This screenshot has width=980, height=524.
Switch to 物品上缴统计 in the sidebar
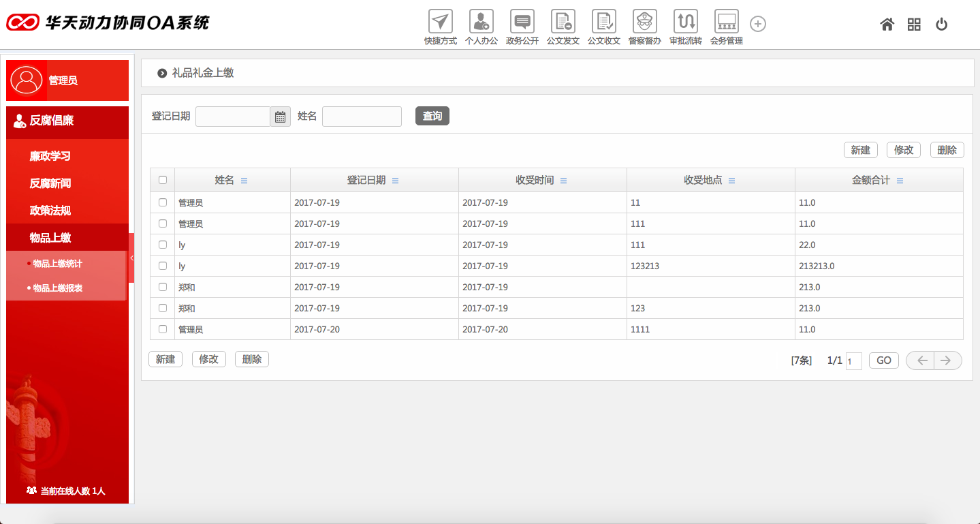[x=59, y=262]
